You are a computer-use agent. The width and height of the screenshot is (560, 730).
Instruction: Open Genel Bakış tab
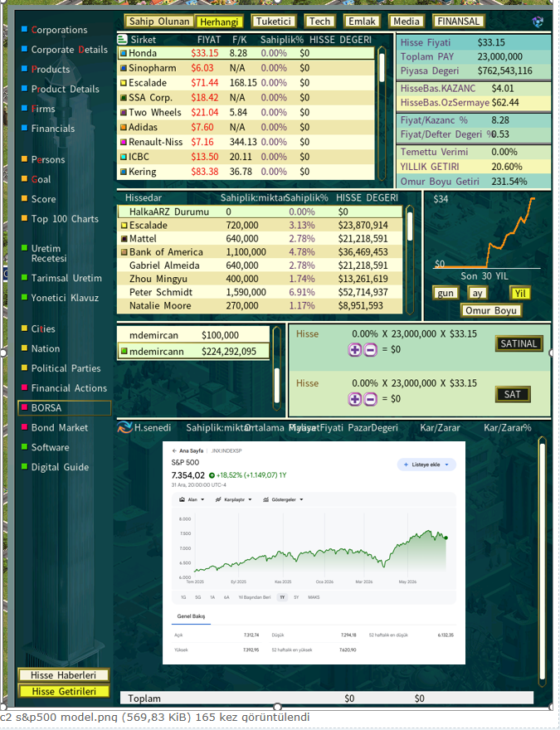[x=191, y=616]
